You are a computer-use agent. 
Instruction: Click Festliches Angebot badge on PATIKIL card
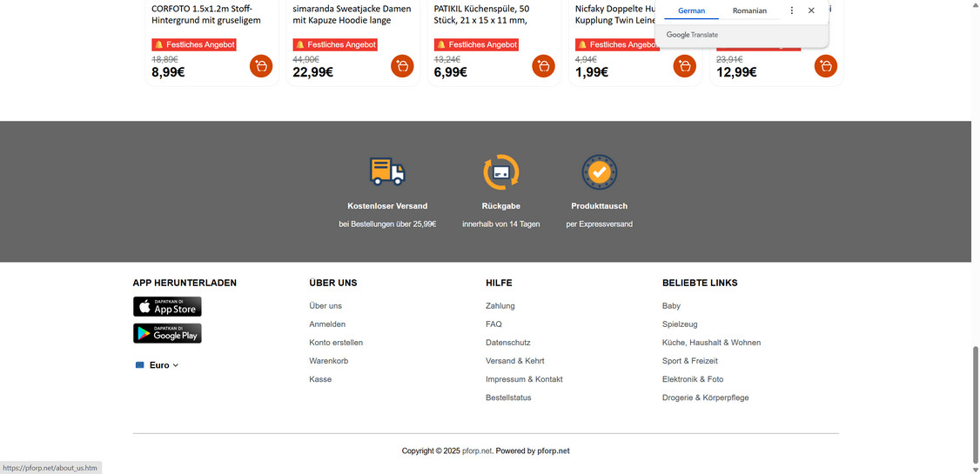tap(476, 45)
